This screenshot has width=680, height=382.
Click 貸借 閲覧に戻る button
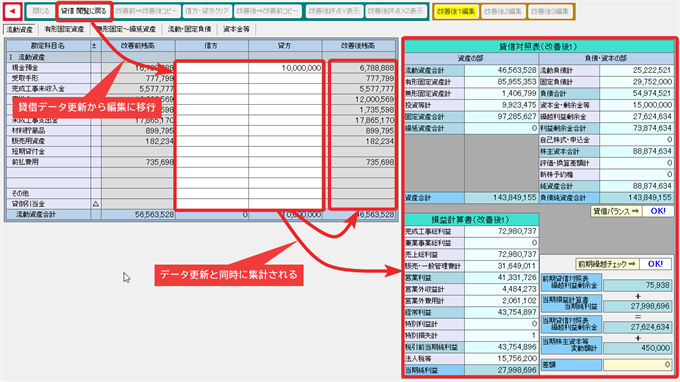point(84,11)
